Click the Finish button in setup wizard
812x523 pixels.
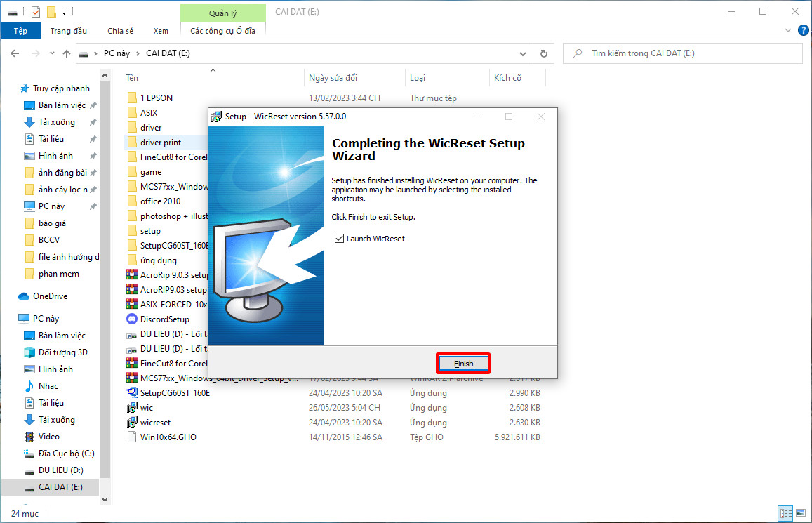click(x=463, y=364)
